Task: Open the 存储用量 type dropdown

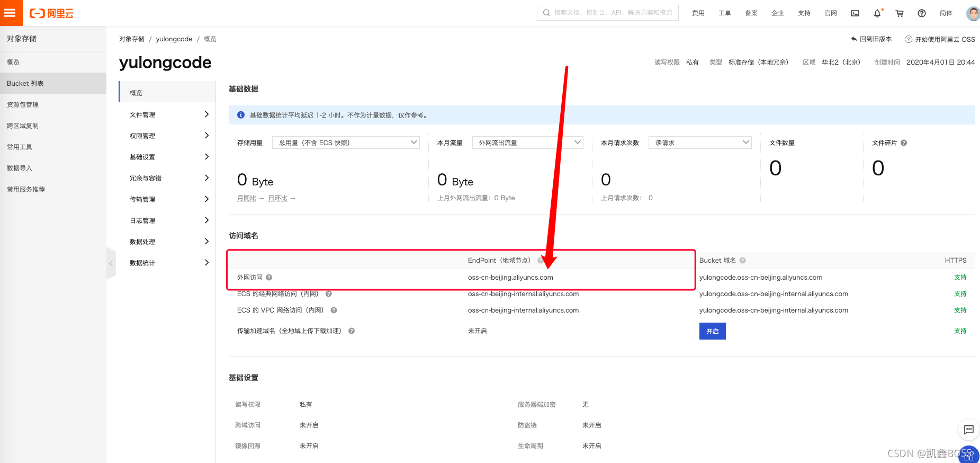Action: tap(346, 143)
